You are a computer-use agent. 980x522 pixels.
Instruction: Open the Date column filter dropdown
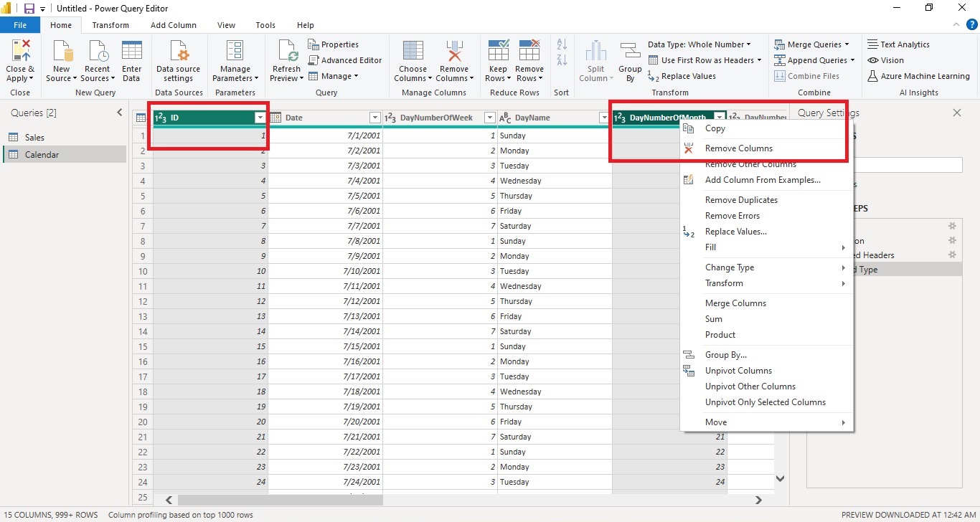[x=374, y=117]
